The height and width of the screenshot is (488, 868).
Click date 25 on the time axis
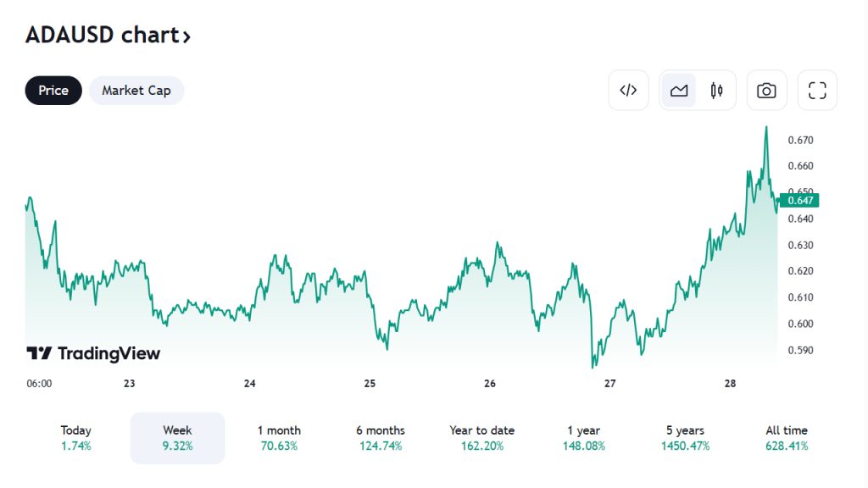pos(370,384)
